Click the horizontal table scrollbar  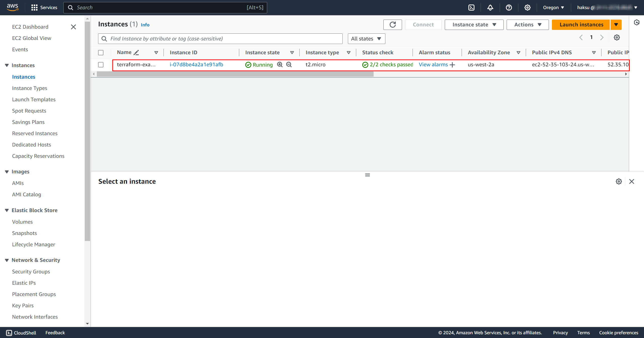pos(235,74)
